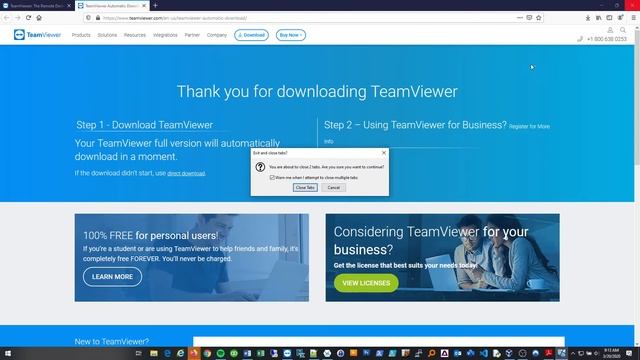The width and height of the screenshot is (640, 360).
Task: Launch Google Chrome from taskbar
Action: pos(207,353)
